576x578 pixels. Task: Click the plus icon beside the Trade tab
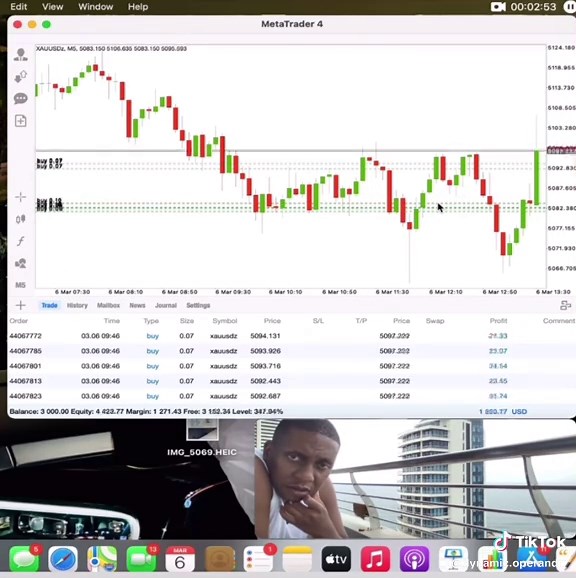[21, 305]
